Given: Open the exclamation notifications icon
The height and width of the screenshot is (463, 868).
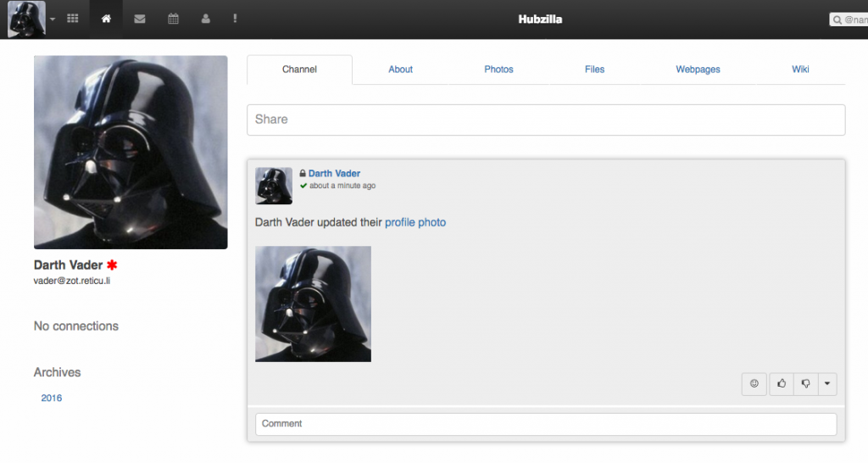Looking at the screenshot, I should click(235, 19).
